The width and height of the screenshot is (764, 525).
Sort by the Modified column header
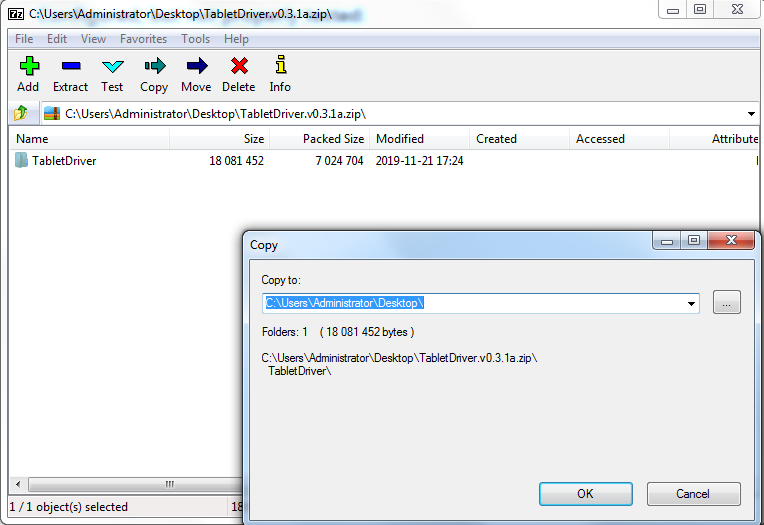pos(420,139)
